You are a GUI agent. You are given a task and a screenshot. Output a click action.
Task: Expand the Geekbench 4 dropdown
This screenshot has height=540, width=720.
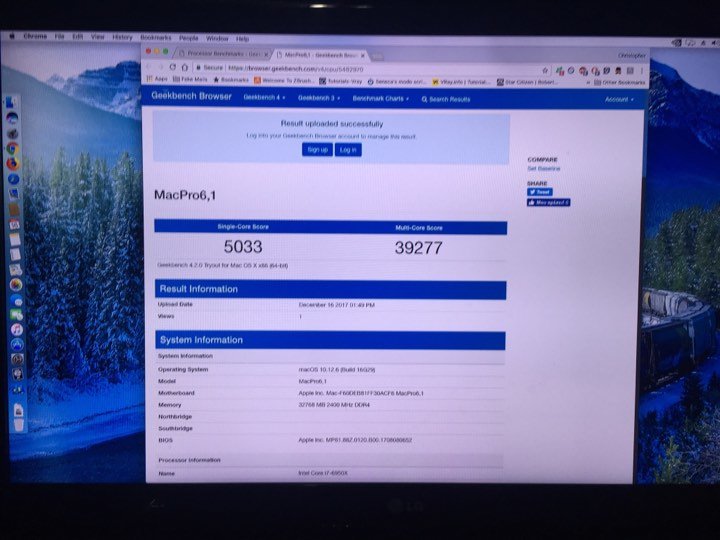click(264, 97)
